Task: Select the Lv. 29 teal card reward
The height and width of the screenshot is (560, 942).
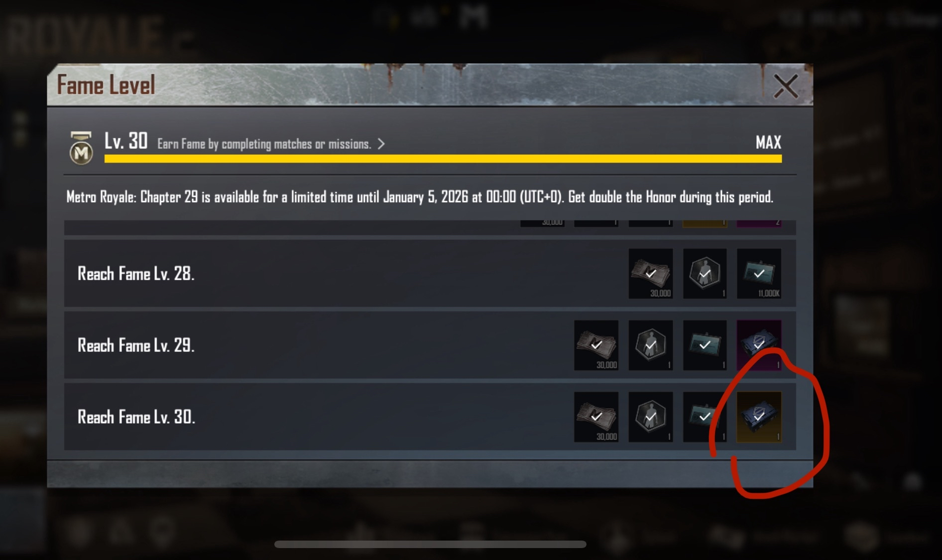Action: pyautogui.click(x=705, y=345)
